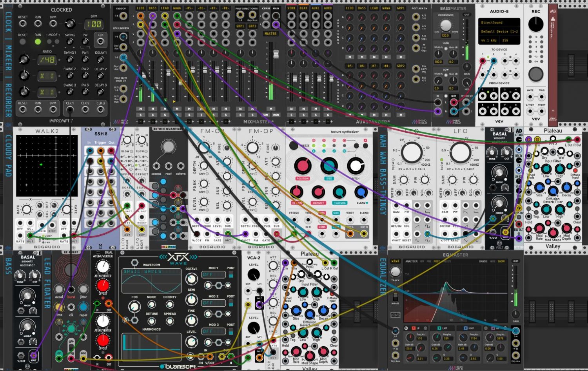The height and width of the screenshot is (371, 588).
Task: Click the WALK2 XY display screen
Action: point(47,166)
